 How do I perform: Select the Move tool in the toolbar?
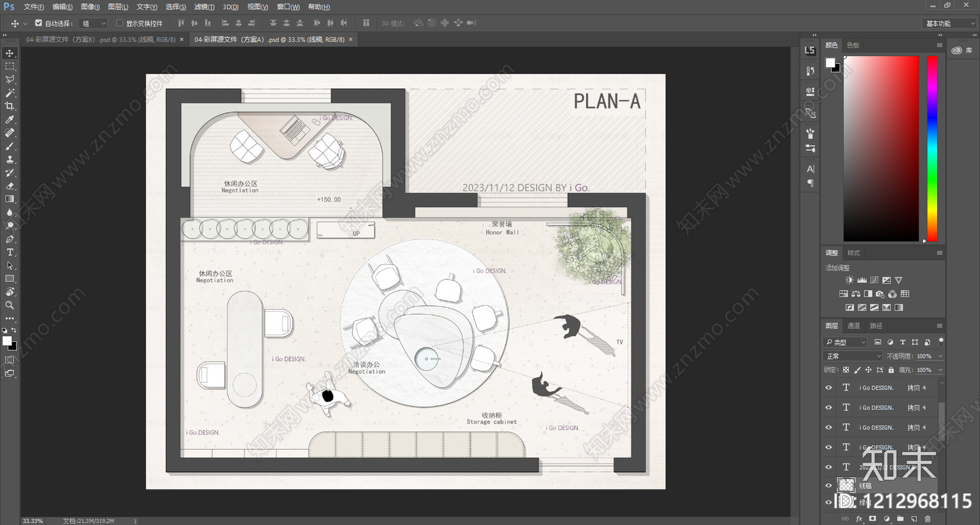click(10, 53)
